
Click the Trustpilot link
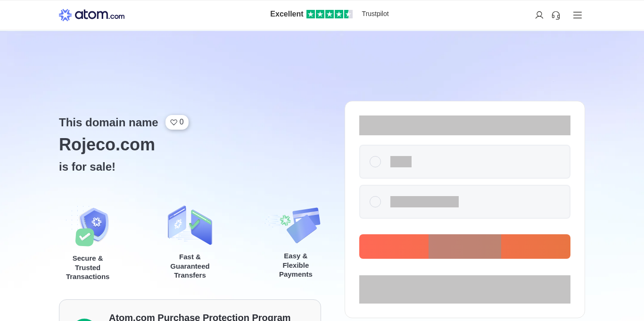click(375, 14)
